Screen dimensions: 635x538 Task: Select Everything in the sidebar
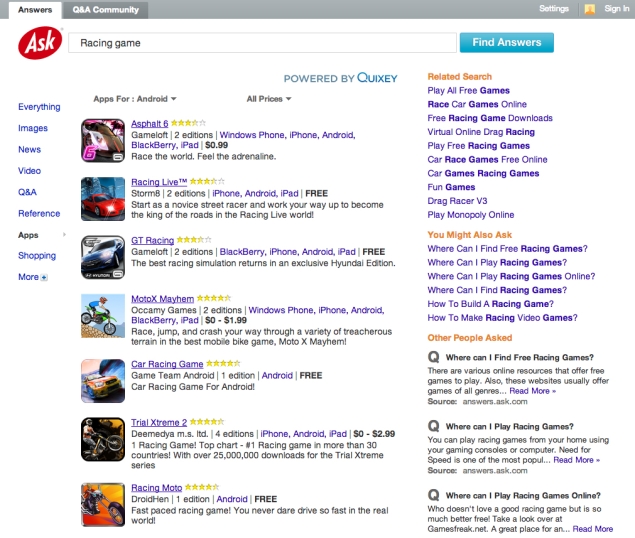click(x=39, y=107)
